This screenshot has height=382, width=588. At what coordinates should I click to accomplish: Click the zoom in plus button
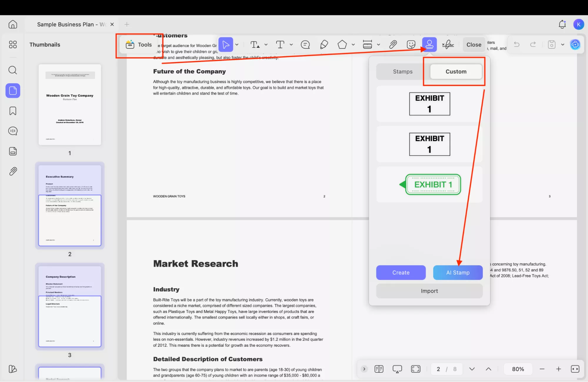click(x=558, y=369)
